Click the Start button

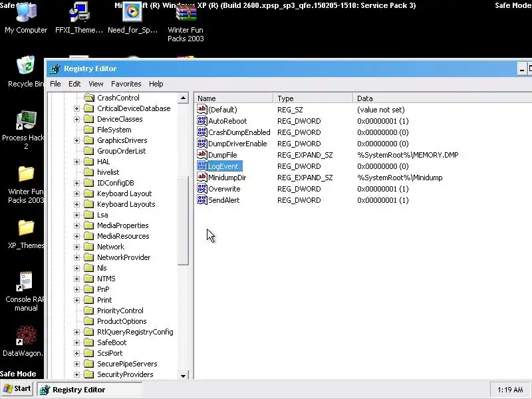(x=17, y=389)
